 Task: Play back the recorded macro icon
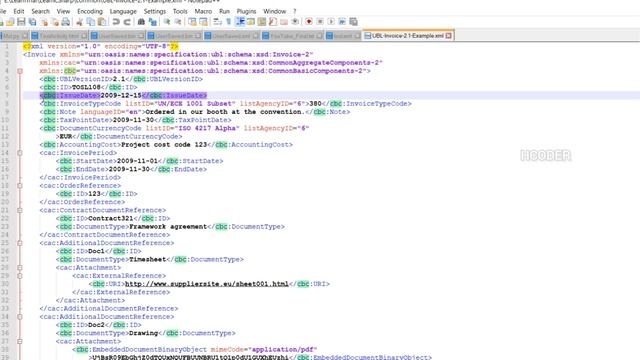tap(331, 22)
